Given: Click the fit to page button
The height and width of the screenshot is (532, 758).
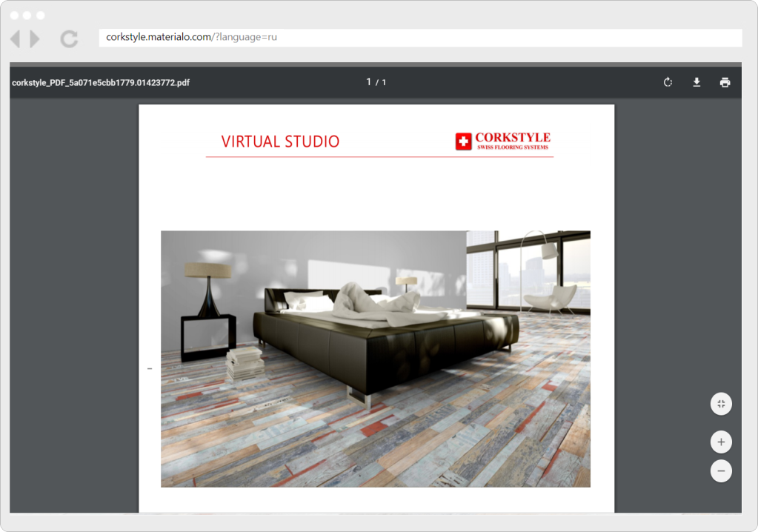Looking at the screenshot, I should click(721, 404).
